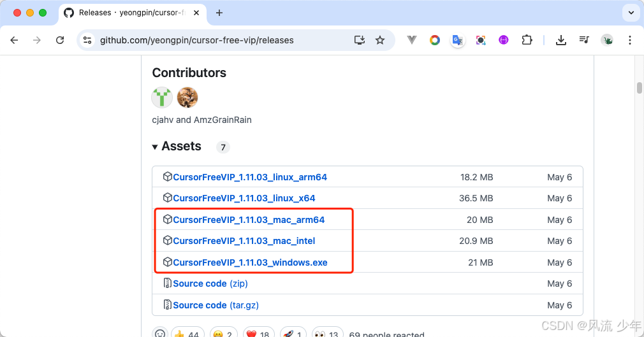Open site information icon in address bar
This screenshot has height=337, width=644.
(x=87, y=40)
